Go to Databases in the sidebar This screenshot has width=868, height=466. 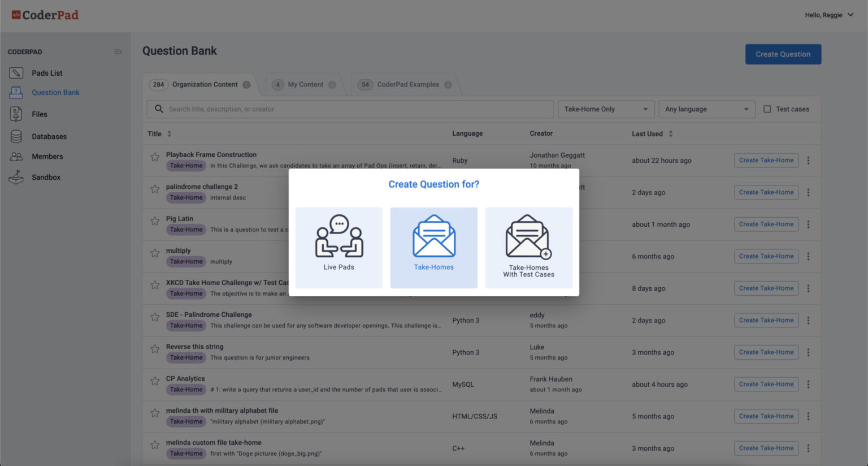click(49, 137)
